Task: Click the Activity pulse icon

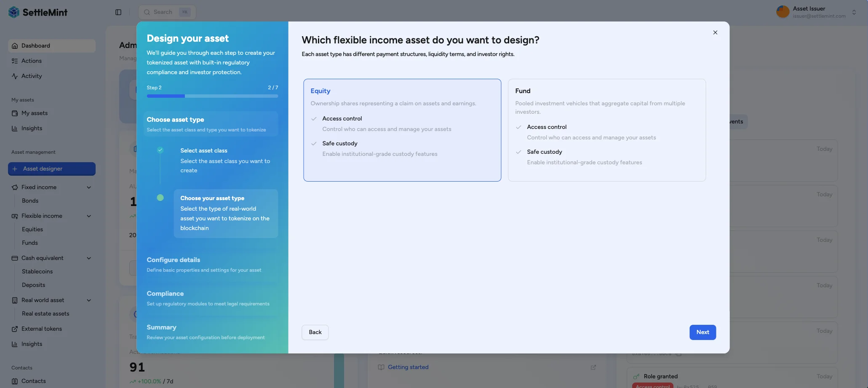Action: (15, 76)
